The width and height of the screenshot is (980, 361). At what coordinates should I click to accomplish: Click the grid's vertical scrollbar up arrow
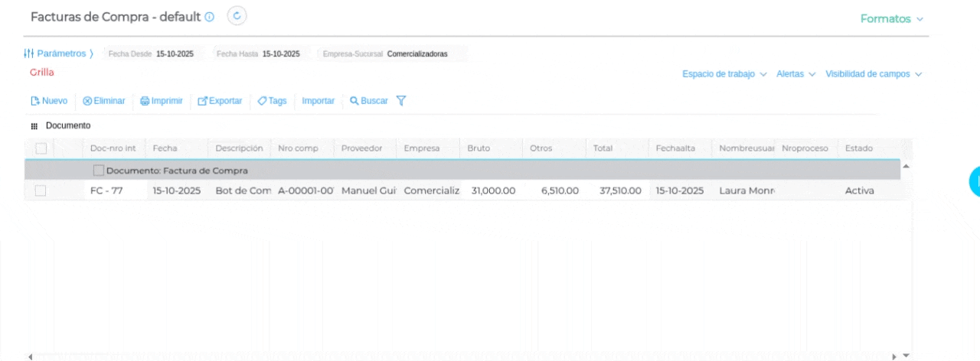pyautogui.click(x=906, y=166)
